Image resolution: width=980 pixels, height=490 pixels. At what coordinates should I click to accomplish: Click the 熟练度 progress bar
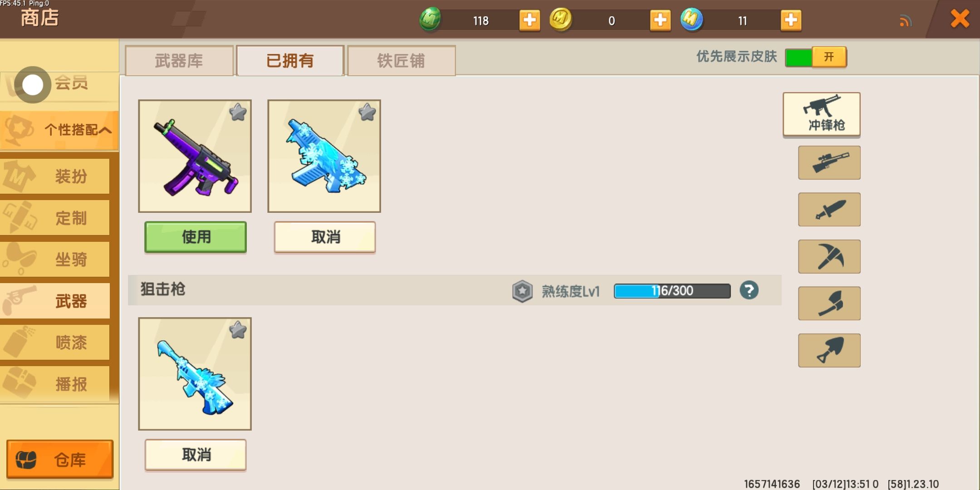pos(672,291)
